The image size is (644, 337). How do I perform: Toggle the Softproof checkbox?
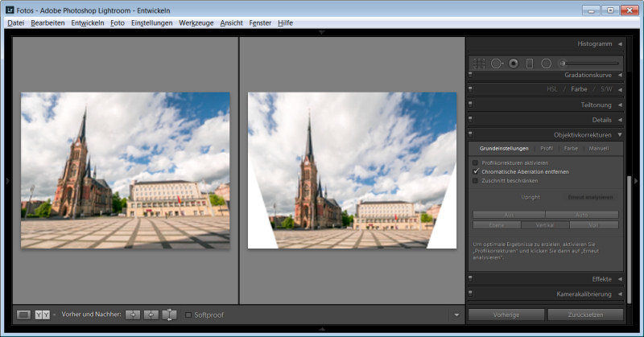[x=189, y=314]
